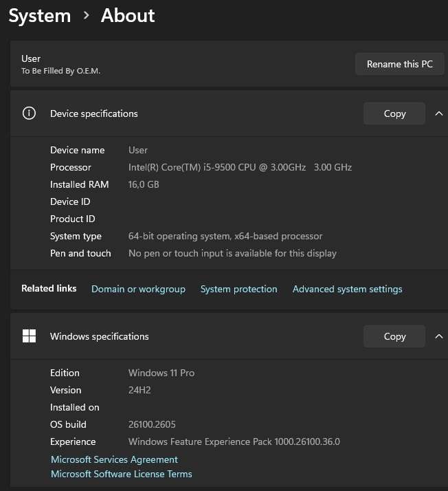Select the OS build 26100.2605 value
The height and width of the screenshot is (491, 448).
tap(152, 424)
